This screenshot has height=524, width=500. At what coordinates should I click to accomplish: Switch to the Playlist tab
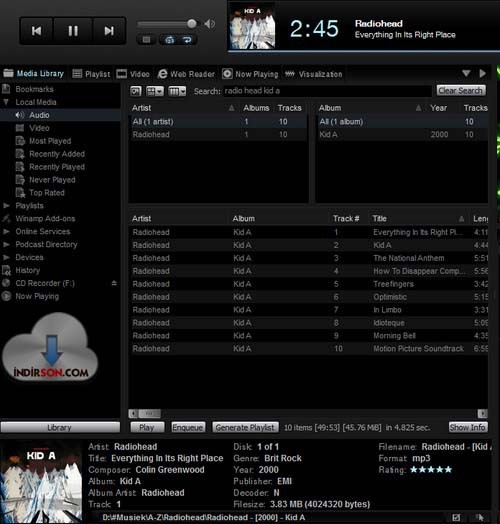coord(91,74)
